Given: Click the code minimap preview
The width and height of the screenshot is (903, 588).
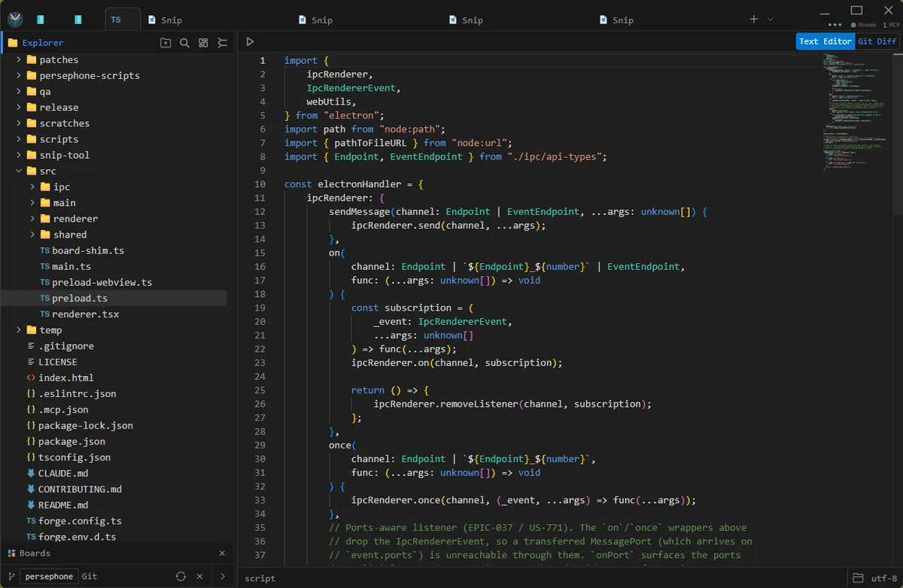Looking at the screenshot, I should [x=858, y=113].
